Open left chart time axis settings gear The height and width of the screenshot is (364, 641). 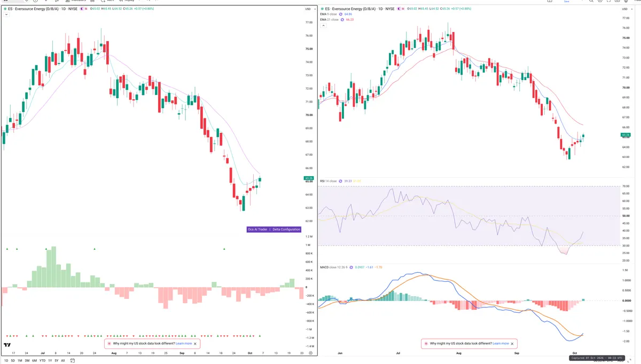click(x=310, y=353)
